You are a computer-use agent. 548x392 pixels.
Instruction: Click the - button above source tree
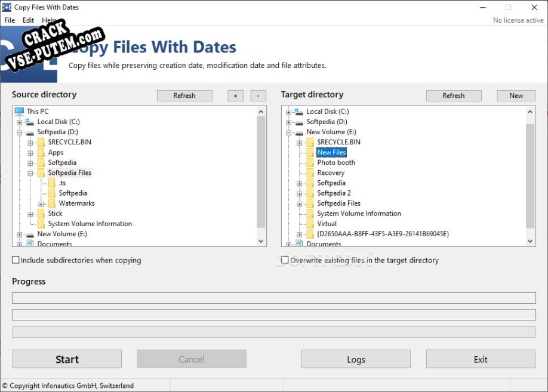pos(258,95)
